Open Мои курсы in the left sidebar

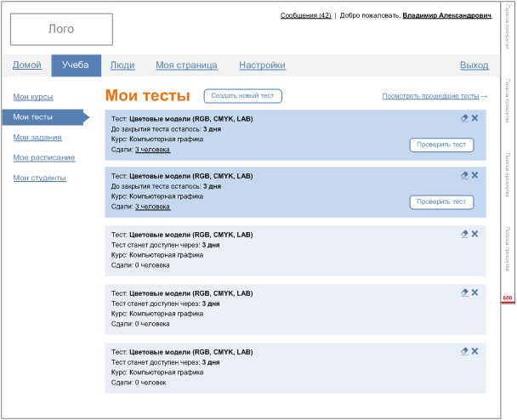[x=33, y=97]
